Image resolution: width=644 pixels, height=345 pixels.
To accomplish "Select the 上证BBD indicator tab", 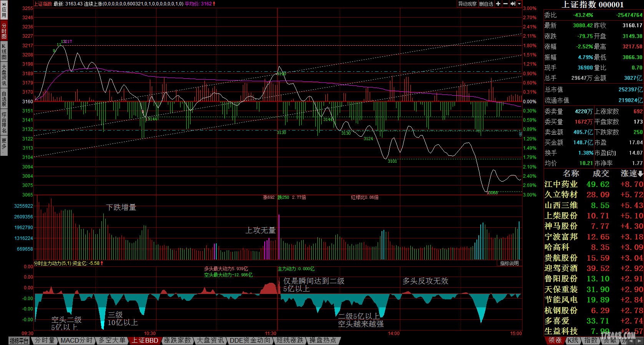I will click(x=144, y=340).
